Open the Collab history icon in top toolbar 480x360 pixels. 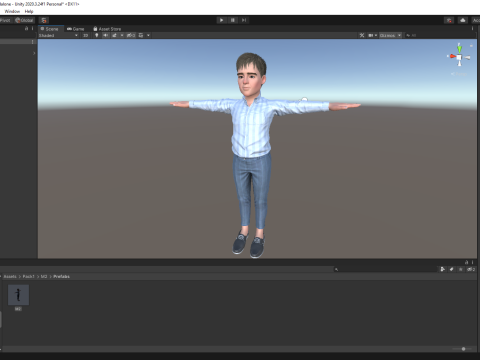pyautogui.click(x=449, y=20)
